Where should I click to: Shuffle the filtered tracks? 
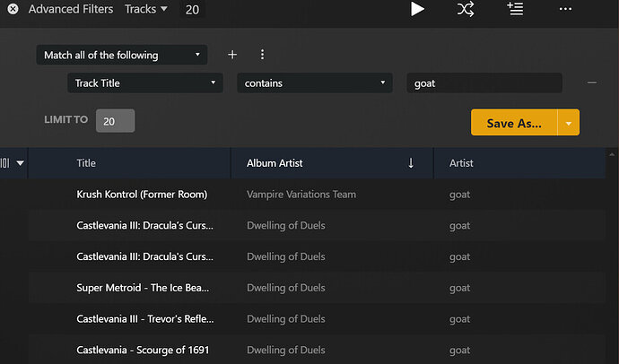[465, 9]
